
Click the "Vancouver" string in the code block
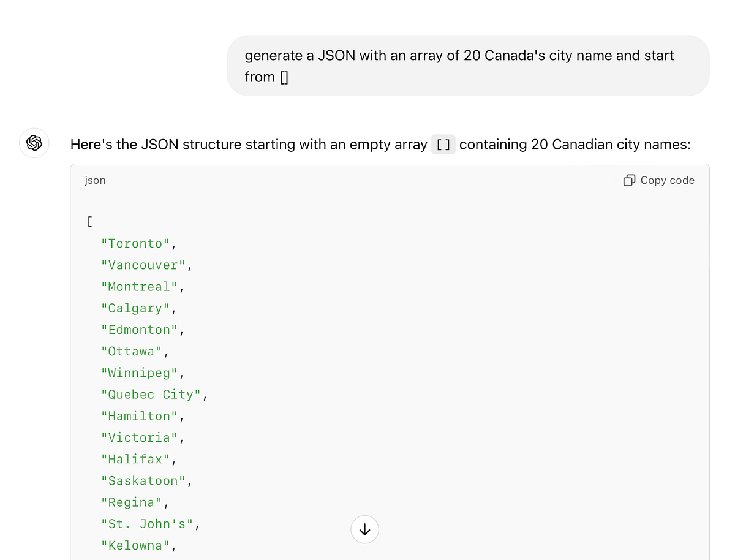142,265
